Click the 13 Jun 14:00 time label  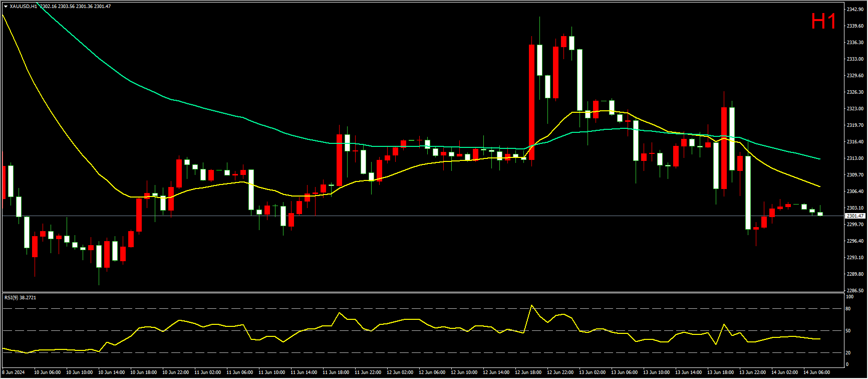click(x=689, y=372)
